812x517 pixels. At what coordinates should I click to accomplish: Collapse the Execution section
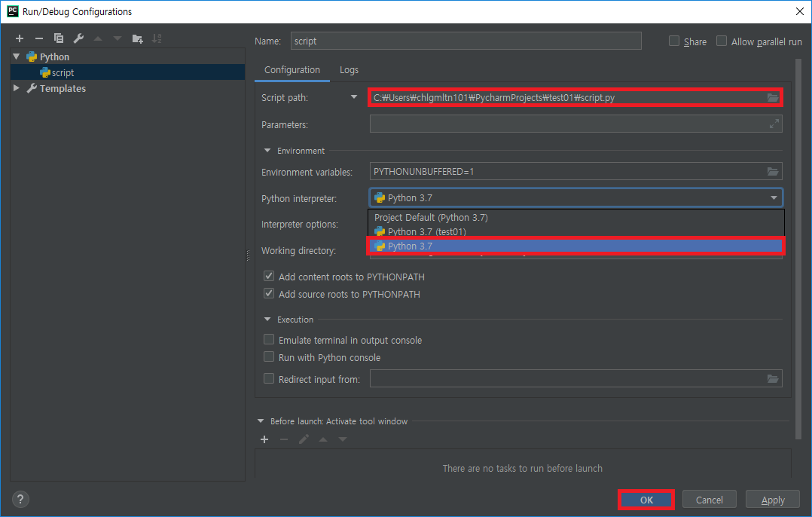(267, 319)
